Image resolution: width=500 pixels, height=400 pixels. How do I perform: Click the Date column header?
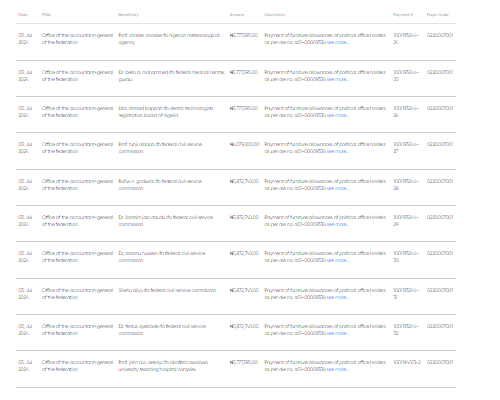(x=23, y=15)
